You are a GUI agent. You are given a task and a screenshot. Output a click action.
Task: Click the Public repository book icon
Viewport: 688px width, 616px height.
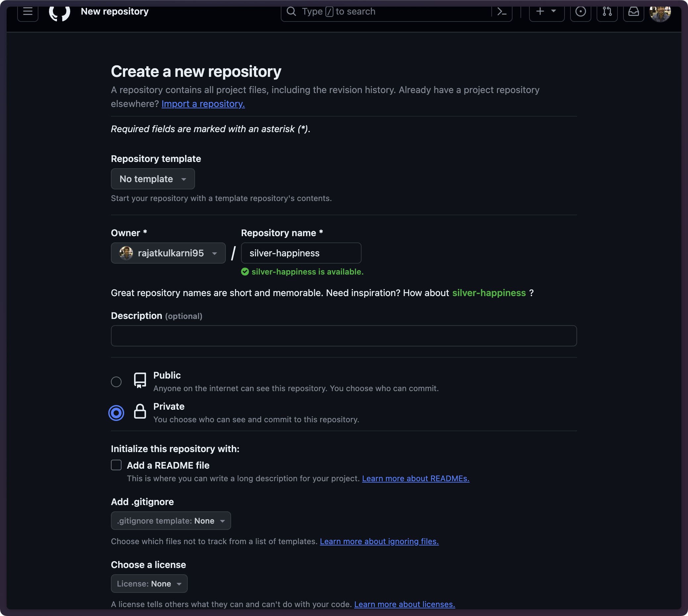[x=140, y=381]
